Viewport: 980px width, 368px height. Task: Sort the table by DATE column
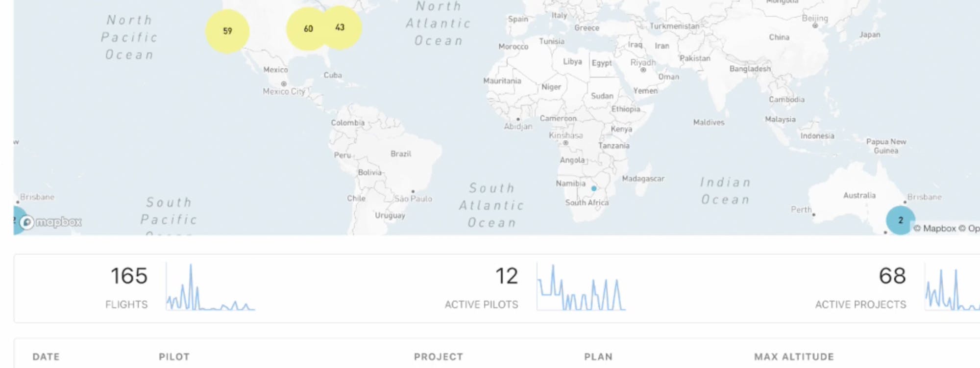tap(46, 357)
